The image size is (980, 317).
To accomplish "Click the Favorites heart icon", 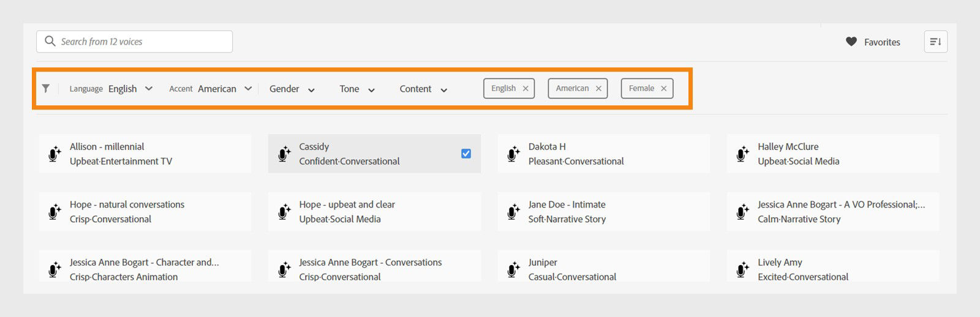I will pos(851,42).
